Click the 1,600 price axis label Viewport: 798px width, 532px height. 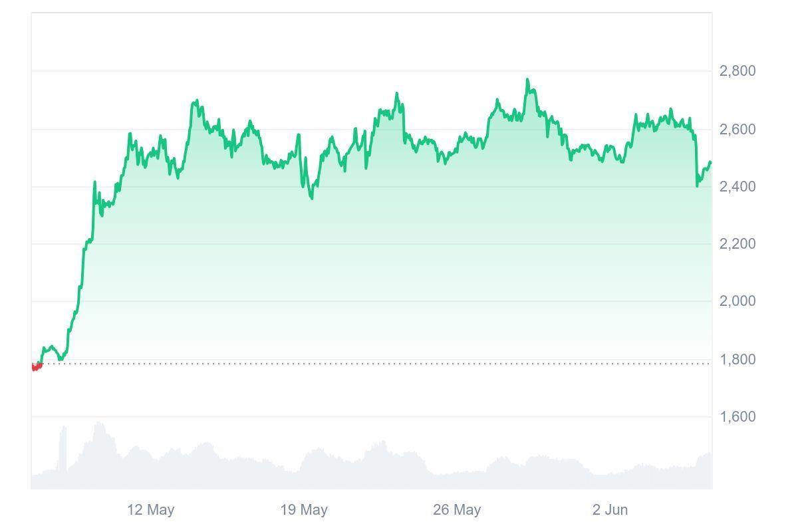(x=737, y=417)
